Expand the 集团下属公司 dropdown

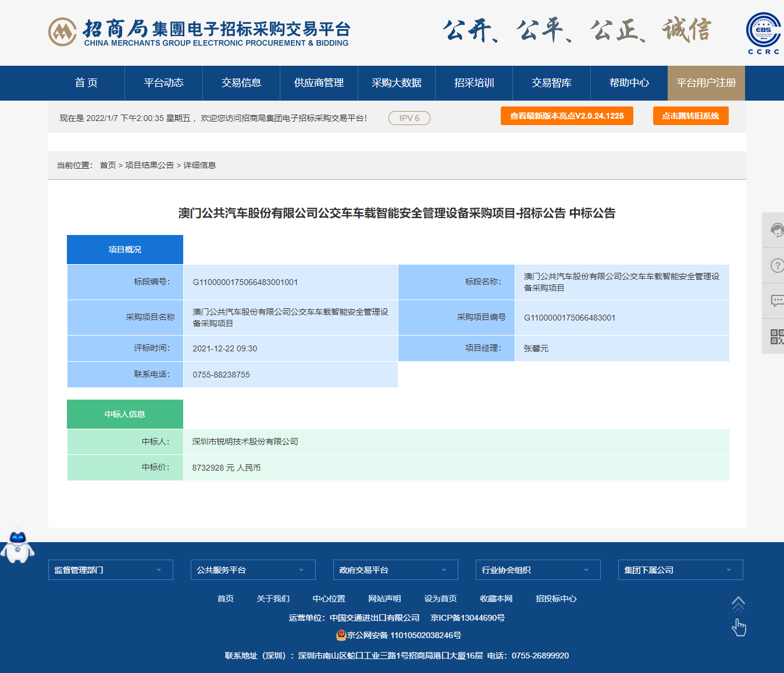[x=680, y=570]
